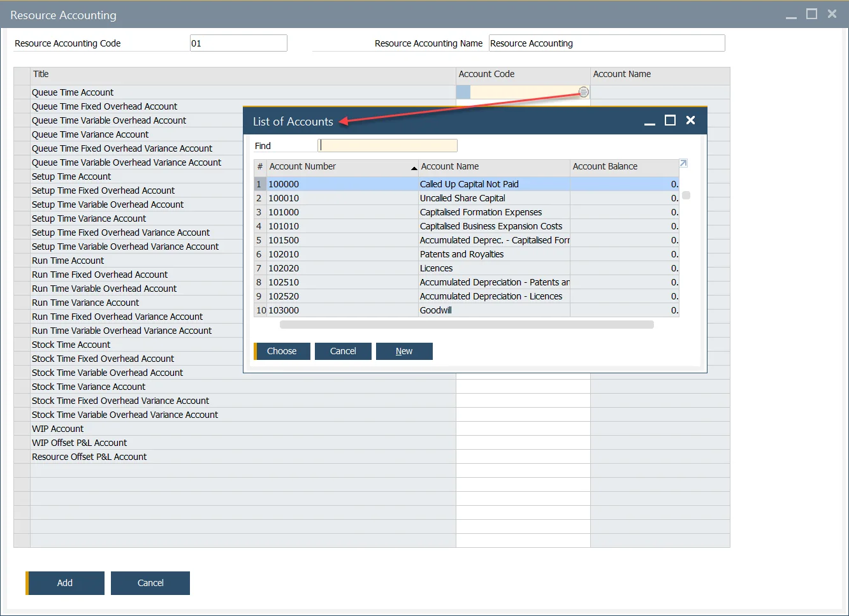Confirm selection with the Choose button
The image size is (849, 616).
282,351
